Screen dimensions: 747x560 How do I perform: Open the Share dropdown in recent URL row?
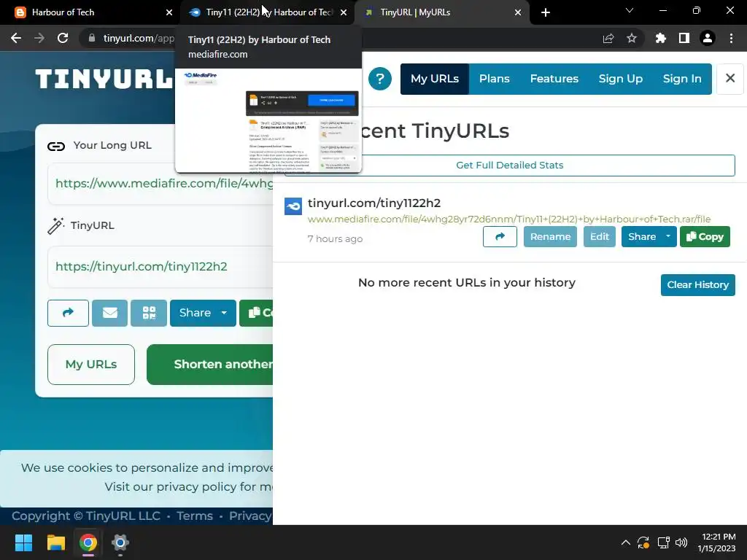pos(649,237)
